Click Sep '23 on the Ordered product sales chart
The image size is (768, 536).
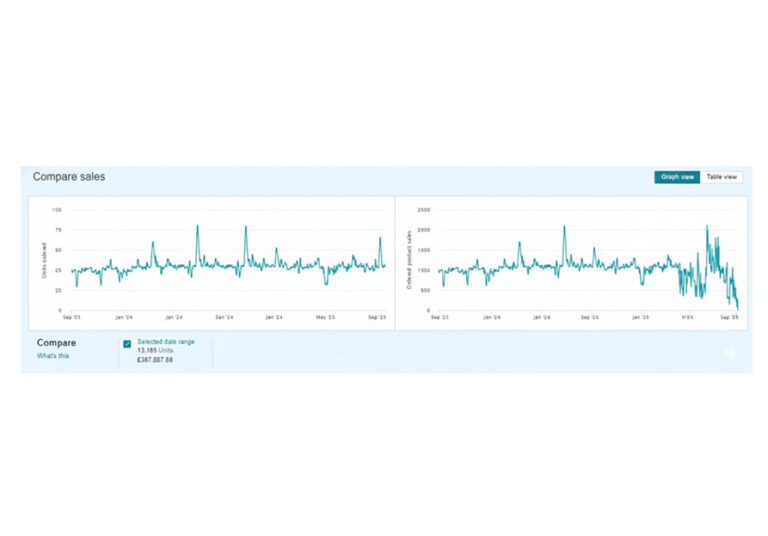[x=439, y=318]
